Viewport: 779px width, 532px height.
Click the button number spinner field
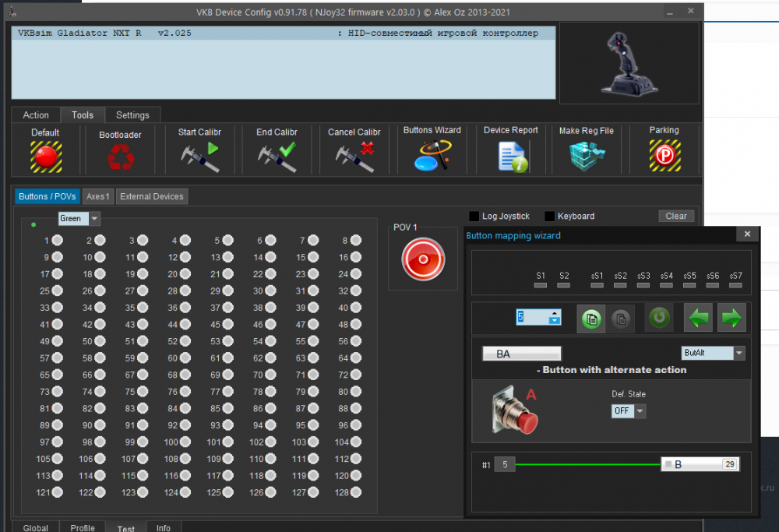(x=532, y=318)
